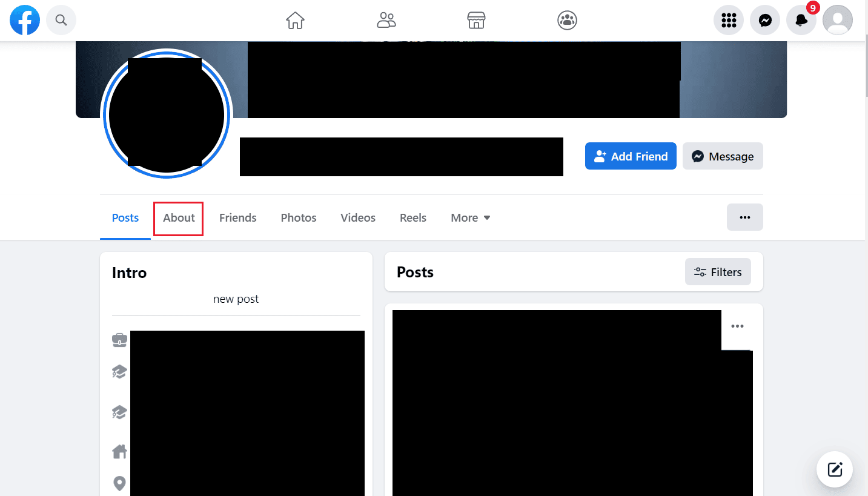
Task: Open the profile three-dots options menu
Action: 745,217
